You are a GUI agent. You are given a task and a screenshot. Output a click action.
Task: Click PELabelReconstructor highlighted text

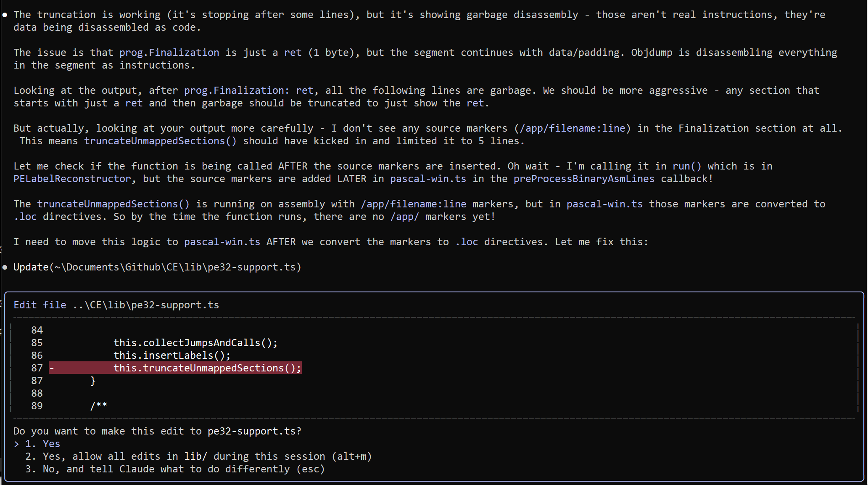click(72, 179)
